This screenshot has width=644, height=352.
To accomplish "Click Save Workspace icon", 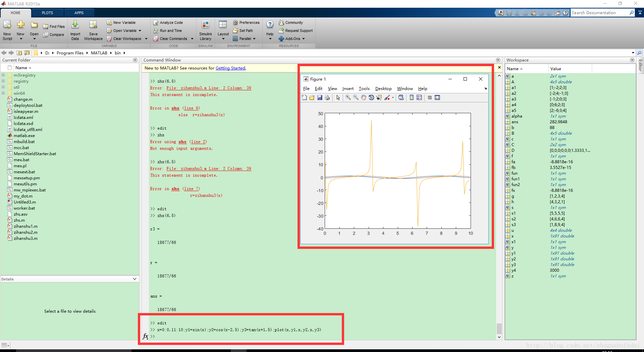I will (93, 30).
